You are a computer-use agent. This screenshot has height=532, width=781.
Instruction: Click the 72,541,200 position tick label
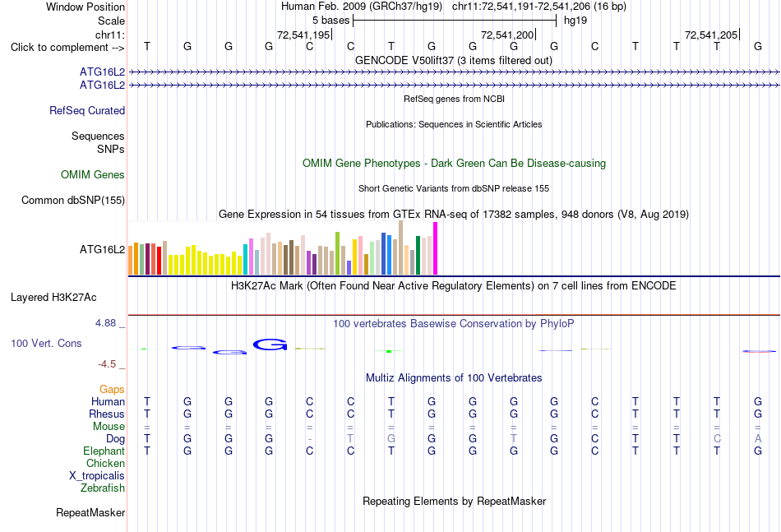tap(507, 35)
